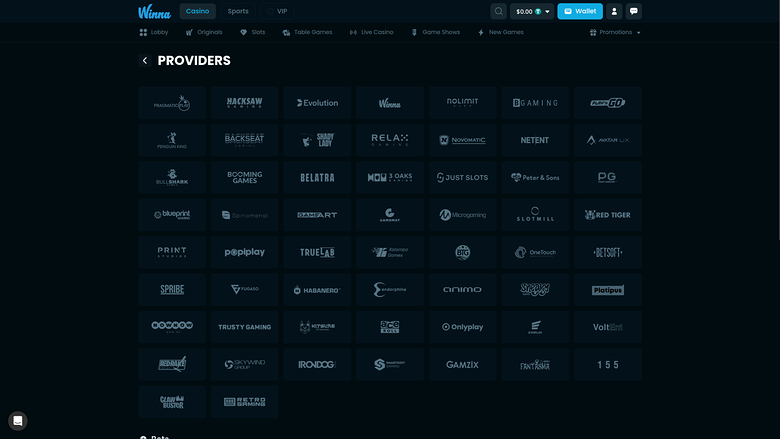Select the Bullshark provider tile
Image resolution: width=780 pixels, height=439 pixels.
tap(172, 177)
